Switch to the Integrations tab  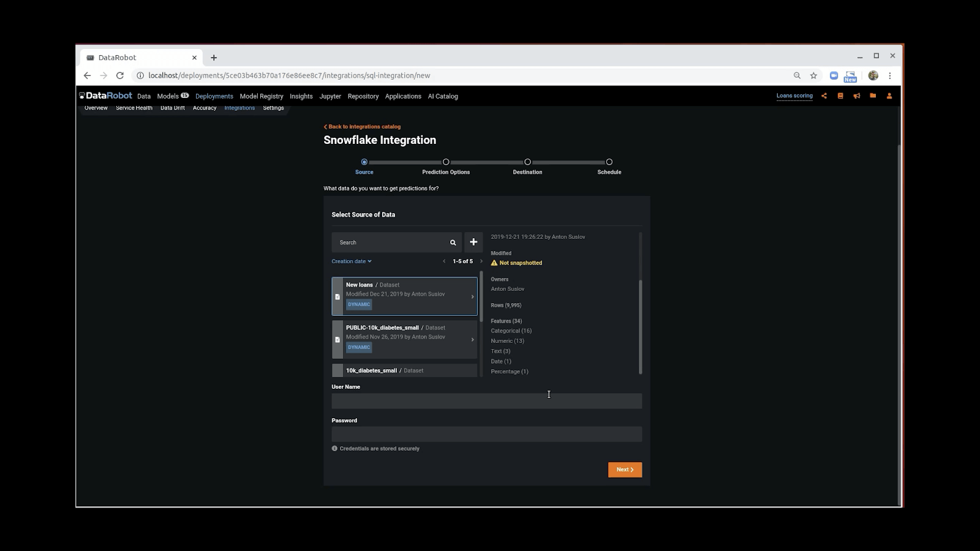pyautogui.click(x=239, y=108)
